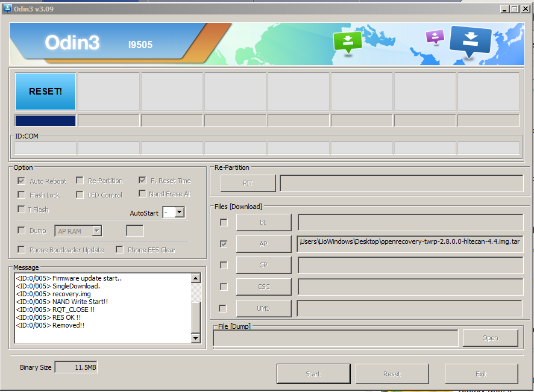This screenshot has height=392, width=534.
Task: Click the Binary Size 11.5MB field
Action: (x=76, y=367)
